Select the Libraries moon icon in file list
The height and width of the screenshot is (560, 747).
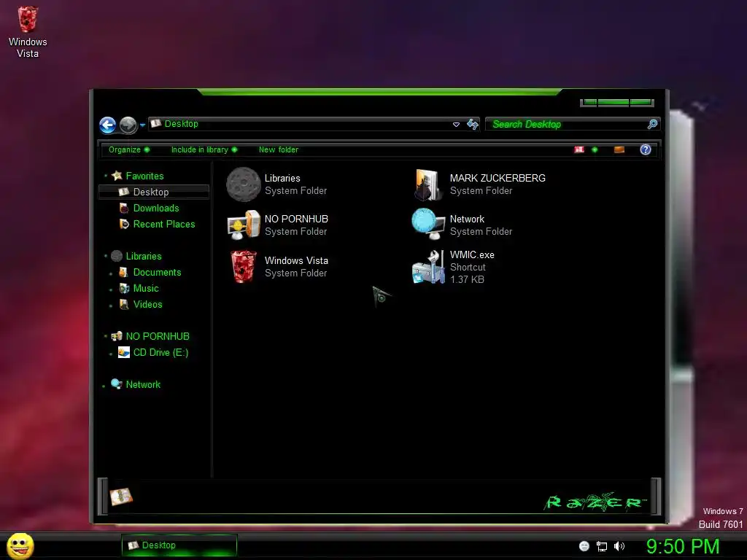click(x=244, y=184)
